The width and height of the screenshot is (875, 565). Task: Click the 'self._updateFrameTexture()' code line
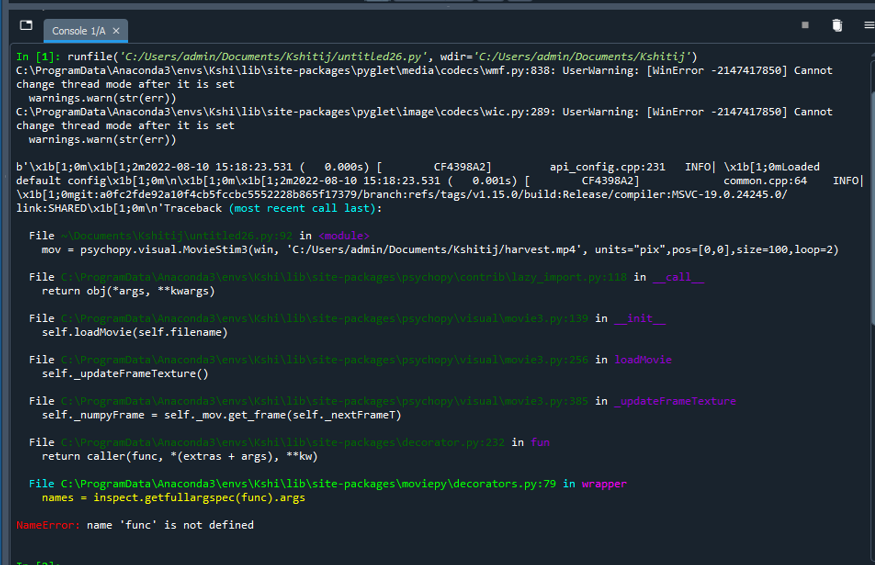click(x=125, y=374)
